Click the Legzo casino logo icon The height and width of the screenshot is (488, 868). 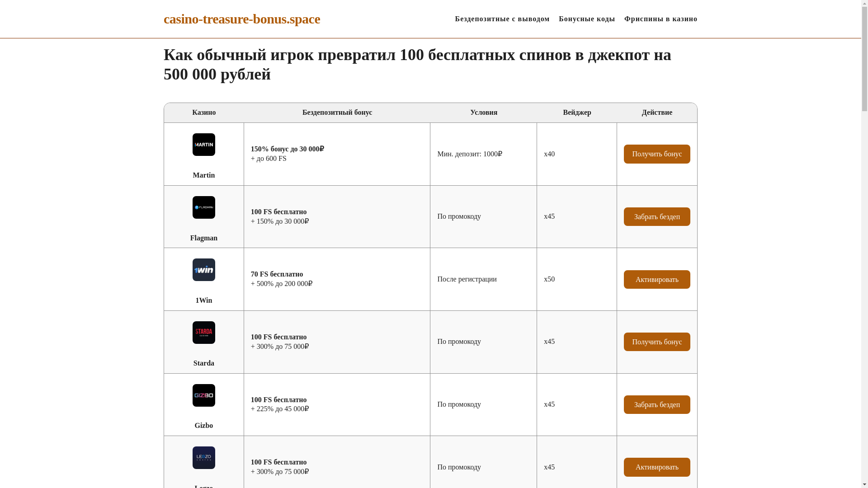(203, 458)
